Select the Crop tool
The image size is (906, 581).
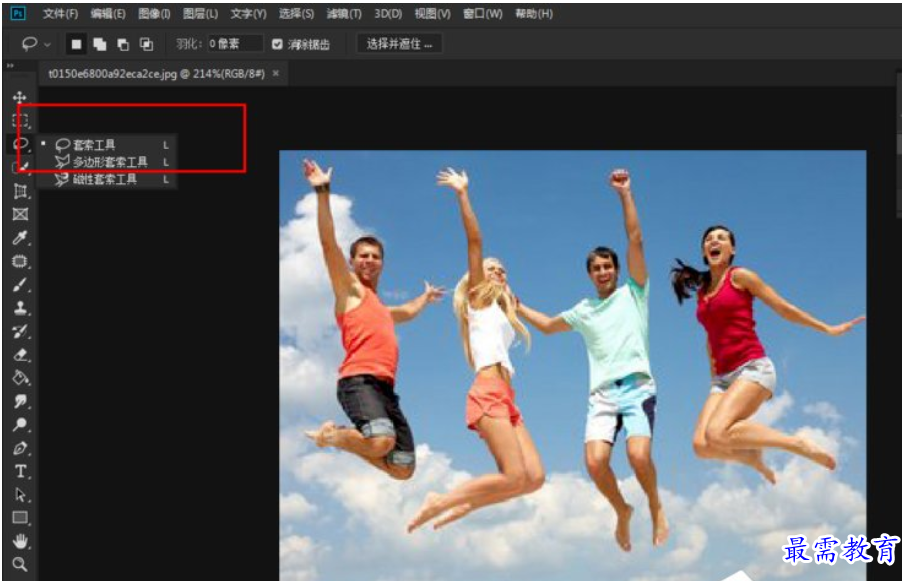(20, 191)
